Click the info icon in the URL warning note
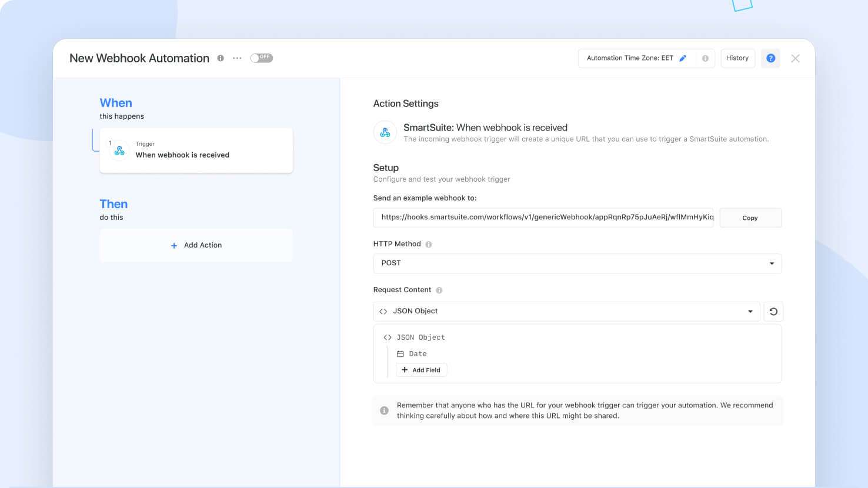This screenshot has height=488, width=868. point(384,410)
